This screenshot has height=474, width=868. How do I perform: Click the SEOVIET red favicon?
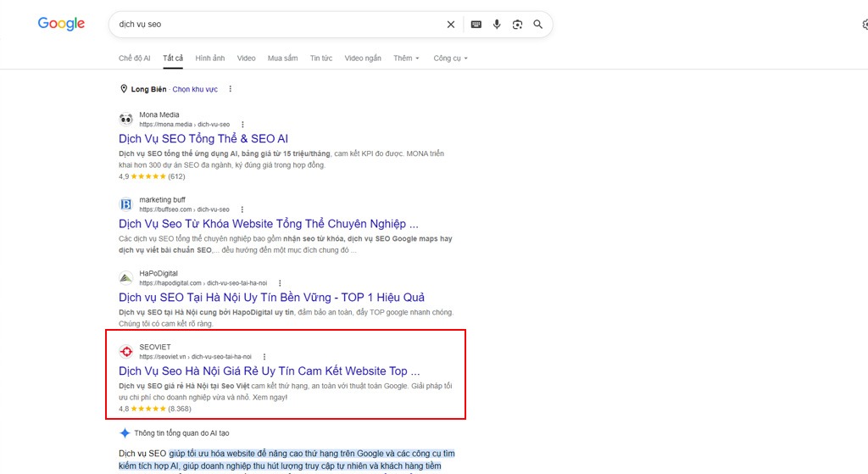pyautogui.click(x=125, y=352)
